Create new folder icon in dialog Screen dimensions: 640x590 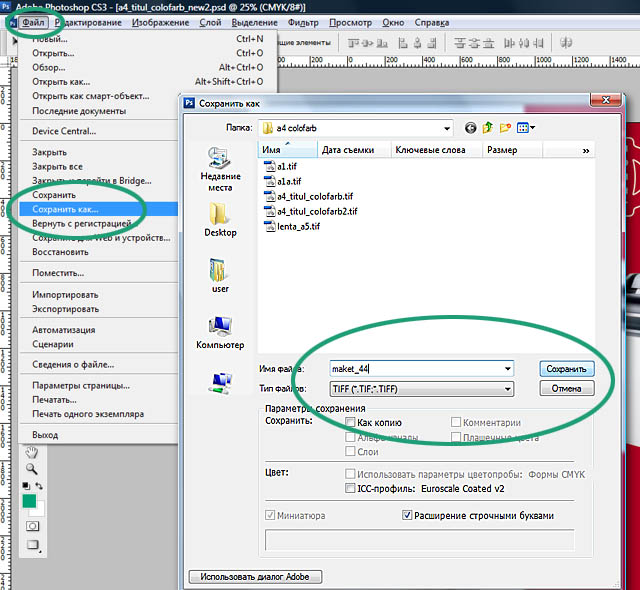coord(506,128)
